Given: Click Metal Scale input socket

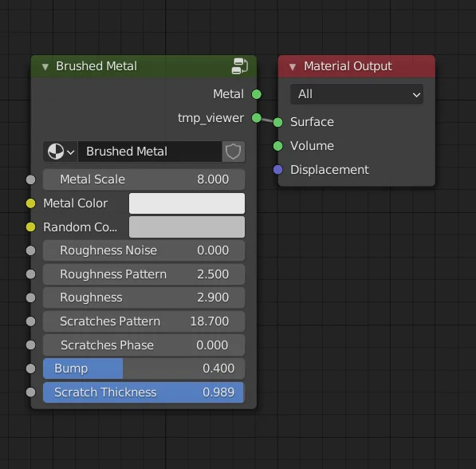Looking at the screenshot, I should click(30, 179).
